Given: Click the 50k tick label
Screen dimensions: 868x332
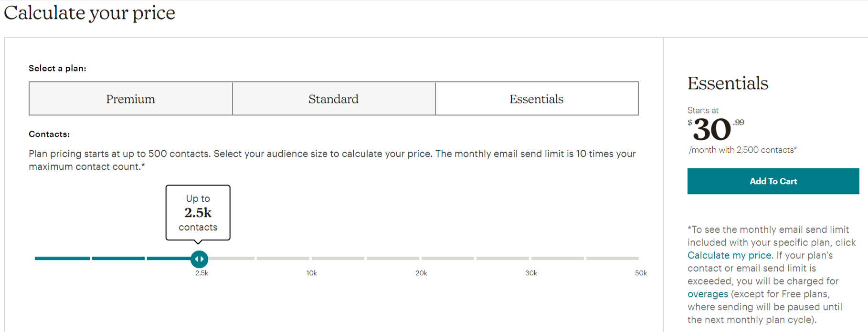Looking at the screenshot, I should pyautogui.click(x=641, y=273).
